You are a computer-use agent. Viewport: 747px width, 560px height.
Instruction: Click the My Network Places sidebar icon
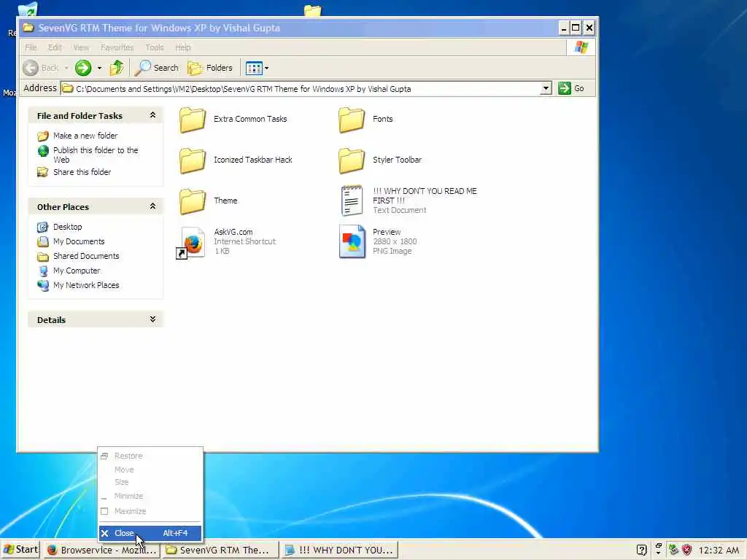click(x=43, y=286)
